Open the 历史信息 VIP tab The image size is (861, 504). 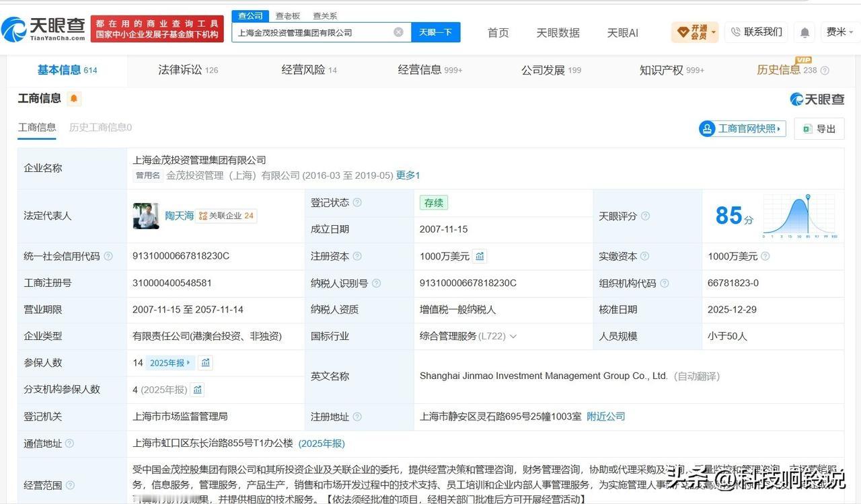tap(786, 70)
